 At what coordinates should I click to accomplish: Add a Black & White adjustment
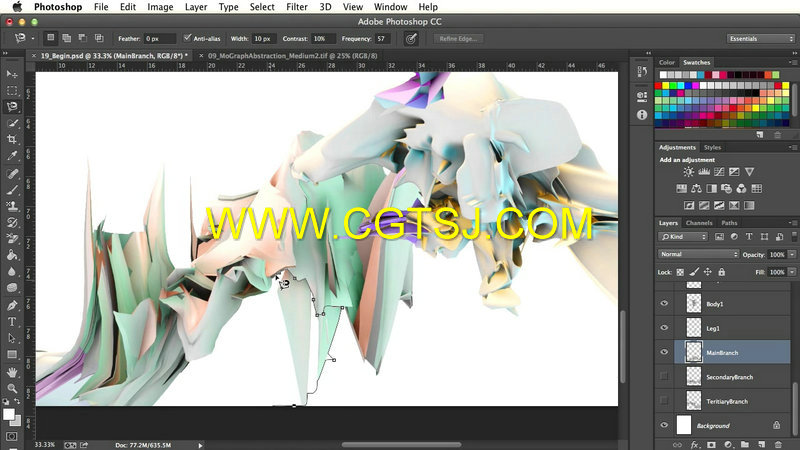coord(711,189)
